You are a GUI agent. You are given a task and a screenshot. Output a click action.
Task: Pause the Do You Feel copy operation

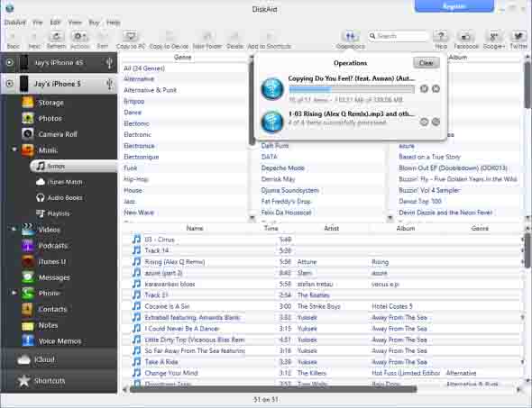pos(424,89)
